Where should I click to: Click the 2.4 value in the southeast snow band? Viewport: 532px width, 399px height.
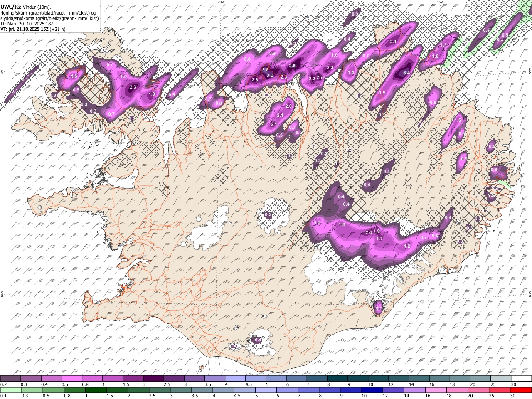(369, 232)
